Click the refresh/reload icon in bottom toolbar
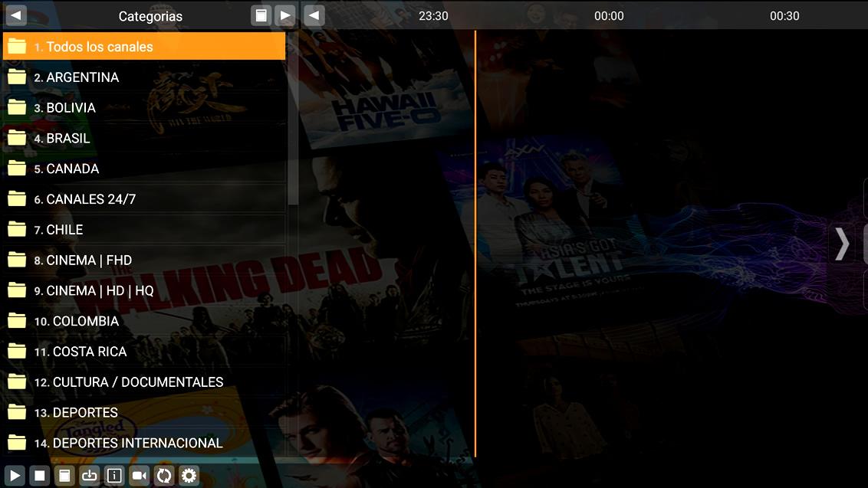 tap(164, 475)
